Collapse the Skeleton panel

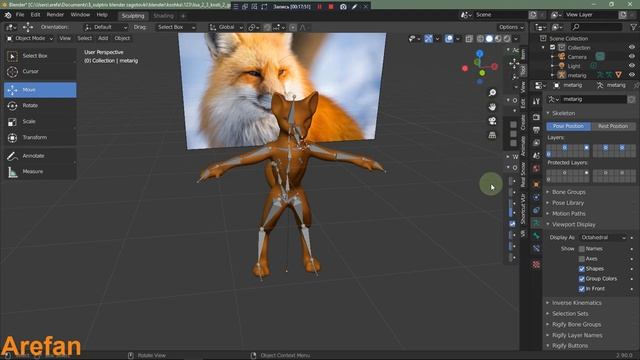[563, 113]
